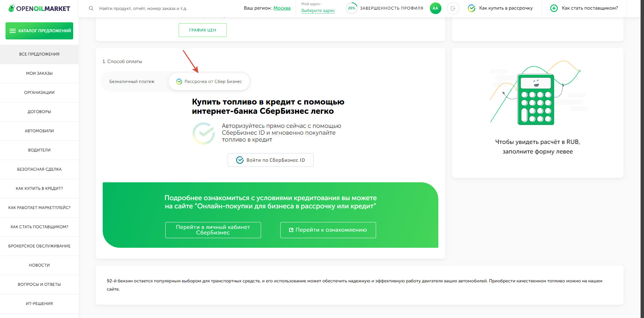The image size is (644, 318).
Task: Open the AA user avatar
Action: click(436, 8)
